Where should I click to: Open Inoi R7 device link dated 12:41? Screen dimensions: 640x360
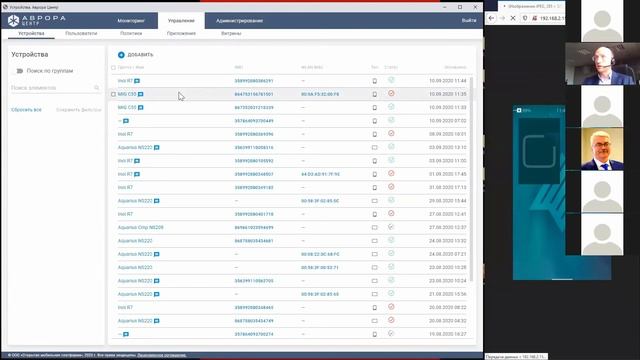[125, 214]
